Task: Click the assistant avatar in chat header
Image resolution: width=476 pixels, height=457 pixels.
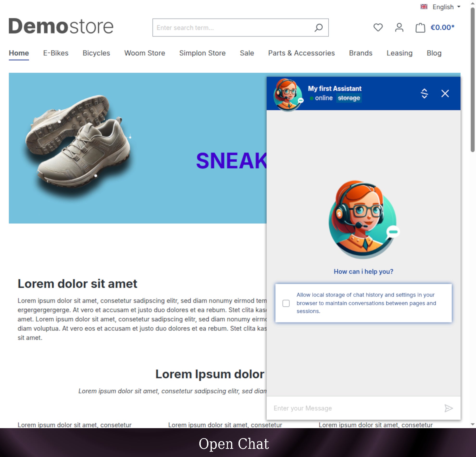Action: 288,94
